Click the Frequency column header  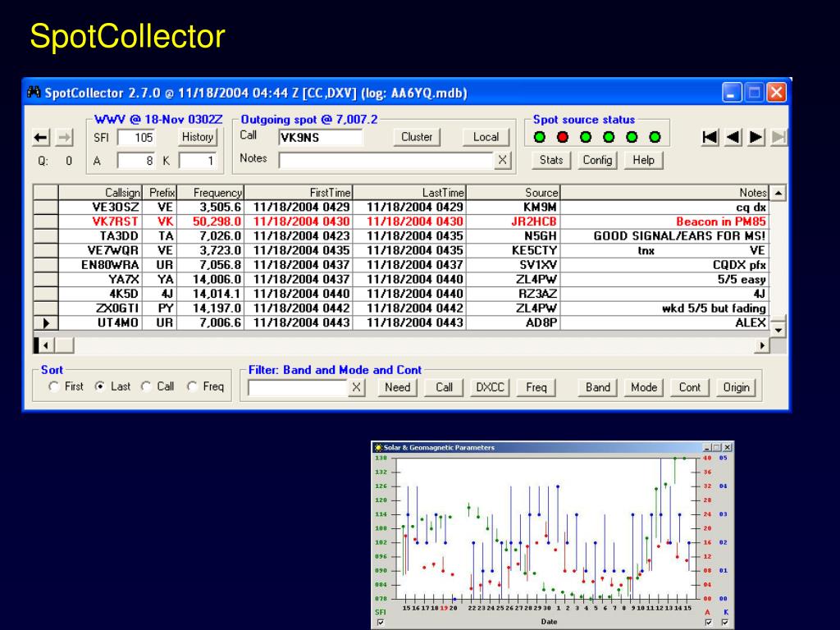[x=211, y=193]
